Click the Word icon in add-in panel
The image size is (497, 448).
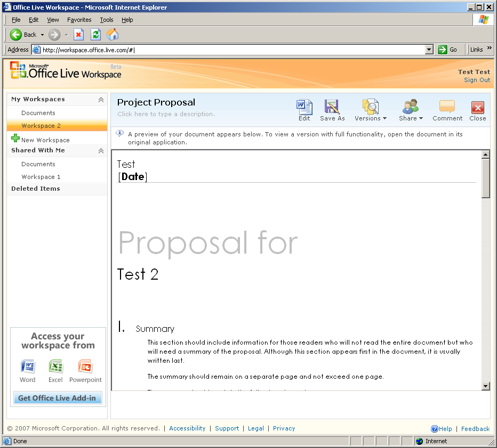(x=28, y=367)
